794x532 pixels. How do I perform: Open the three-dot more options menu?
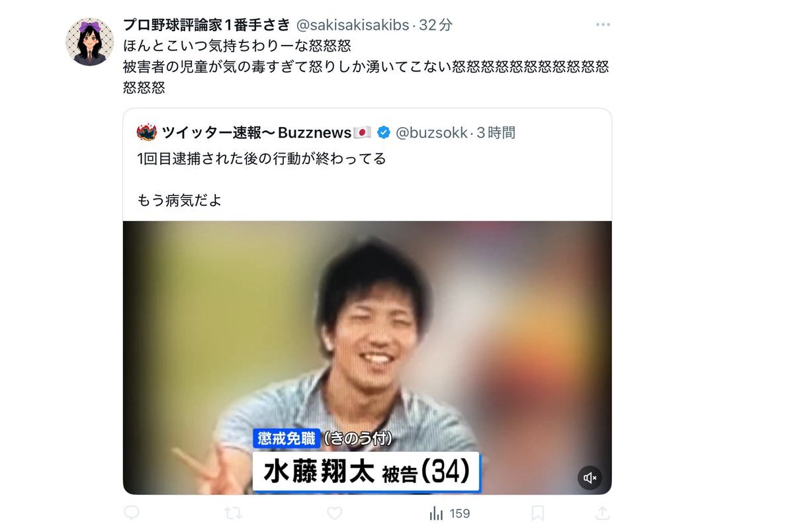602,25
